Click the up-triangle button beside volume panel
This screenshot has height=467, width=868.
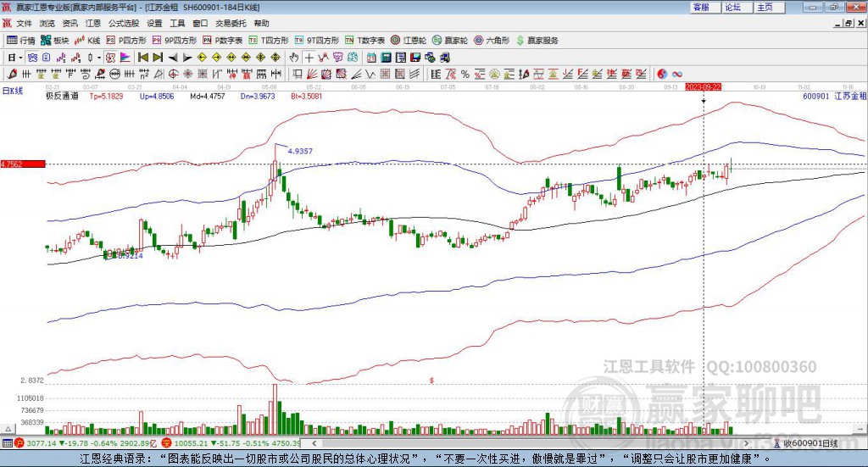8,429
